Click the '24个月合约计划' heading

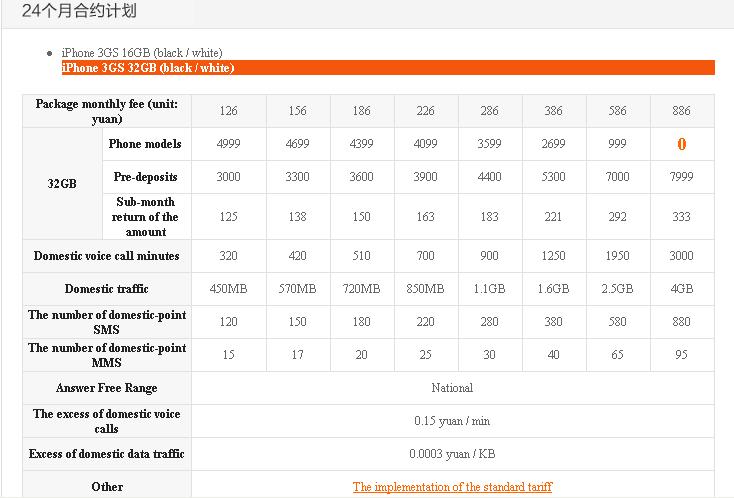coord(79,10)
